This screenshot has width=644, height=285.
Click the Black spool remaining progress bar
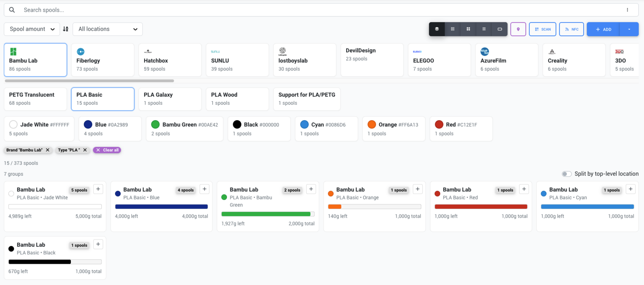click(x=55, y=262)
